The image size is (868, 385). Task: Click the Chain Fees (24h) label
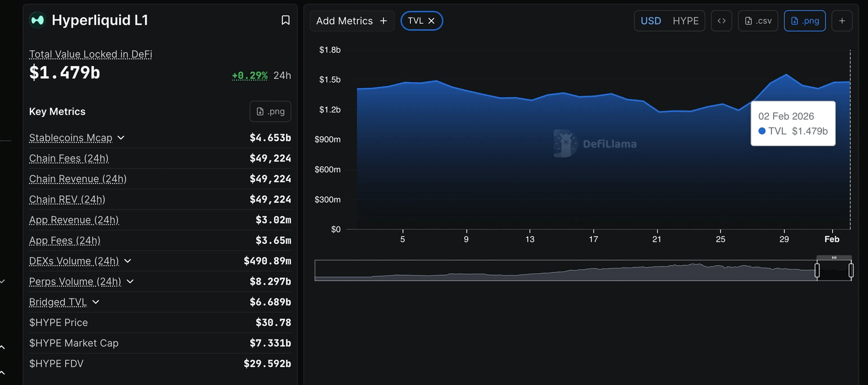(x=69, y=159)
